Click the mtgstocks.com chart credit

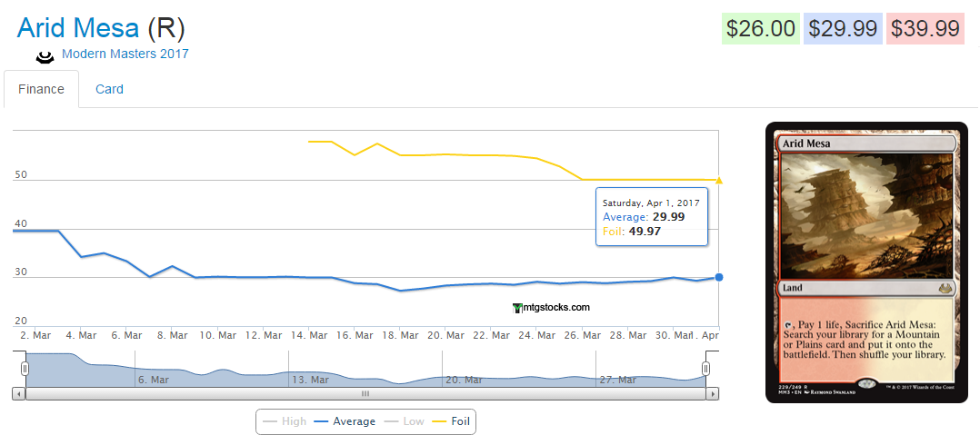coord(551,307)
